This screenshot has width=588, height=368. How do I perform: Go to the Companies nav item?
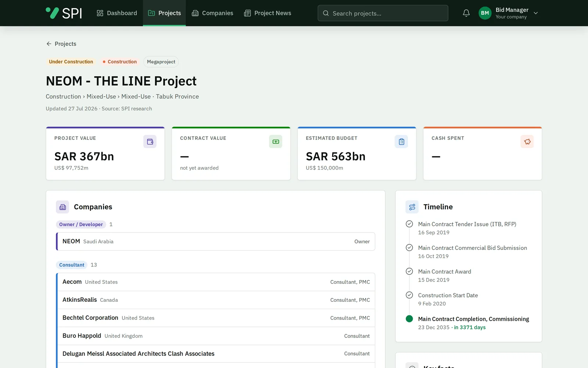tap(212, 13)
